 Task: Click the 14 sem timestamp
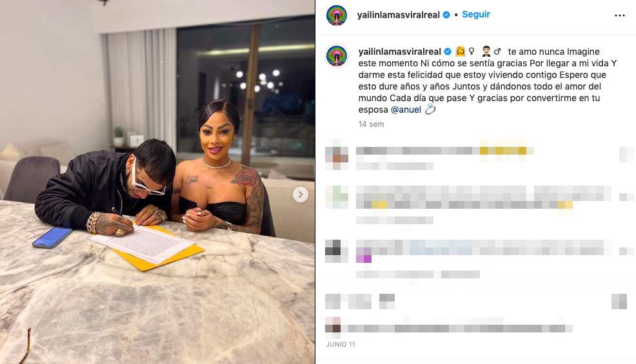(371, 124)
